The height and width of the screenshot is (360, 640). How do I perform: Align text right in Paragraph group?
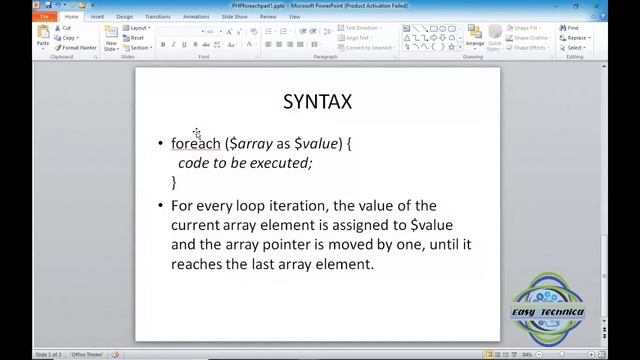click(290, 44)
